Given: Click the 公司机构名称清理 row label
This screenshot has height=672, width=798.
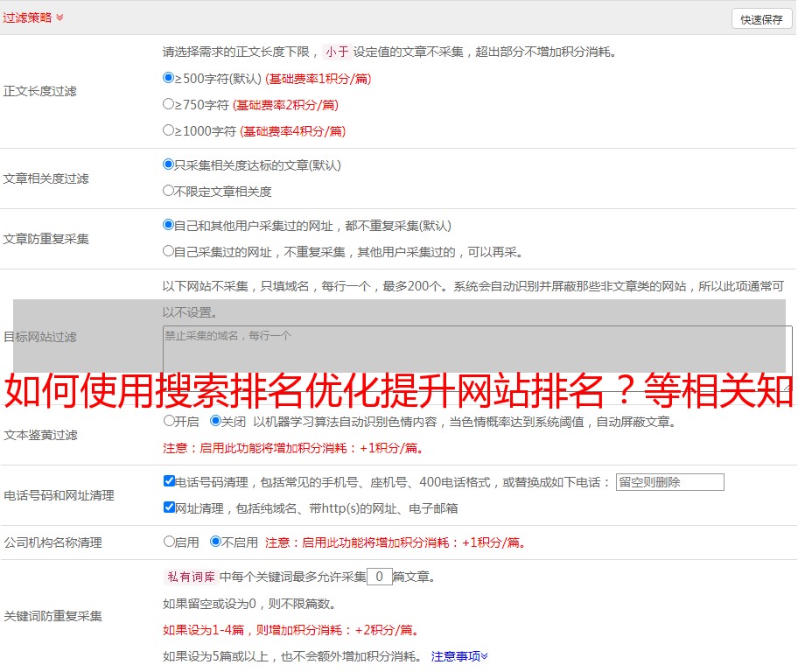Looking at the screenshot, I should [x=52, y=542].
